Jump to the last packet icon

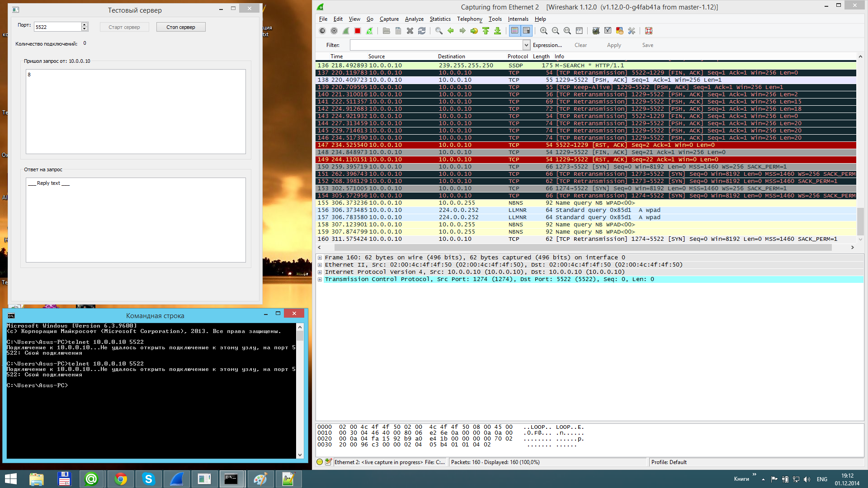(x=498, y=31)
